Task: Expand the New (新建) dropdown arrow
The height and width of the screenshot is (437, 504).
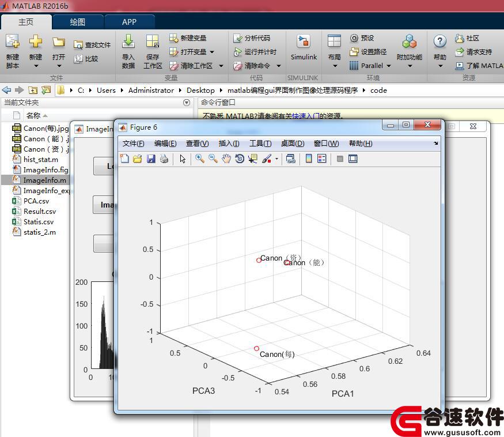Action: (x=36, y=66)
